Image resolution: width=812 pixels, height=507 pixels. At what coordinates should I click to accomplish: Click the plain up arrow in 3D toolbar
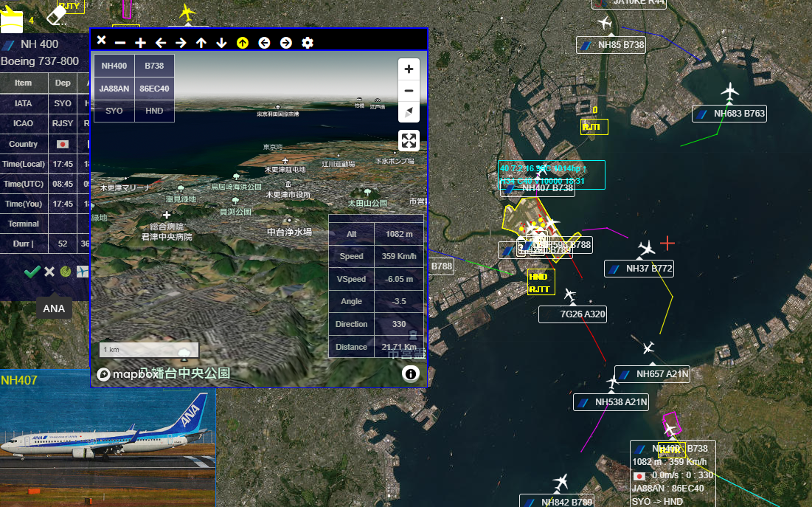pos(201,43)
